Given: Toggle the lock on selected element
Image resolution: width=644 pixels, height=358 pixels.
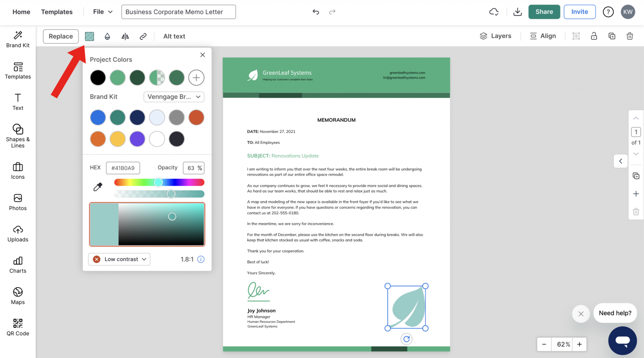Looking at the screenshot, I should [x=594, y=36].
